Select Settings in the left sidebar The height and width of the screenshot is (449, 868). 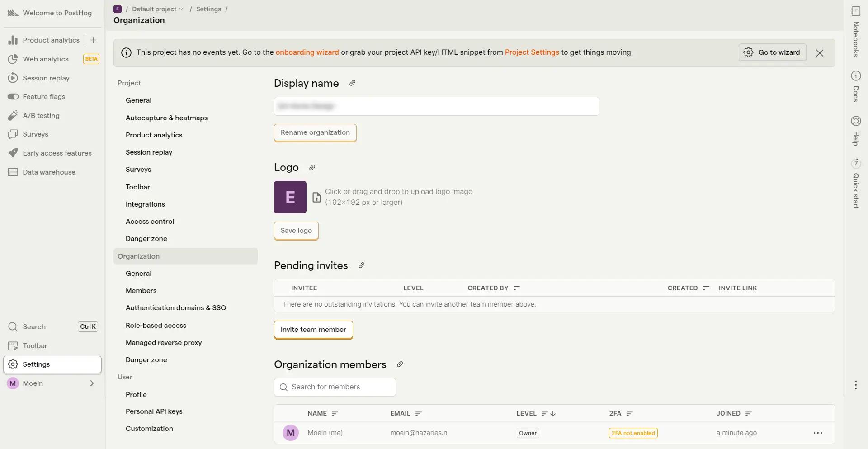[x=53, y=364]
